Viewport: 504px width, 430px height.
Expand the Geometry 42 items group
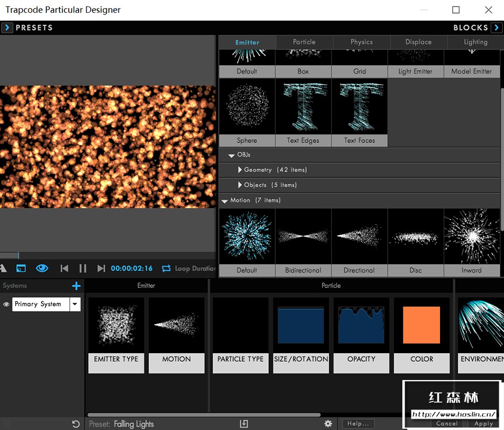tap(241, 169)
